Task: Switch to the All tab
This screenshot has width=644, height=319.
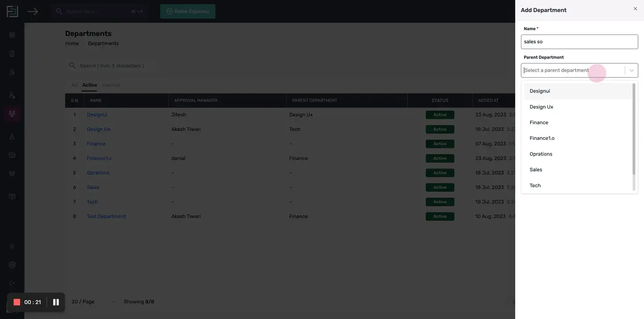Action: click(74, 85)
